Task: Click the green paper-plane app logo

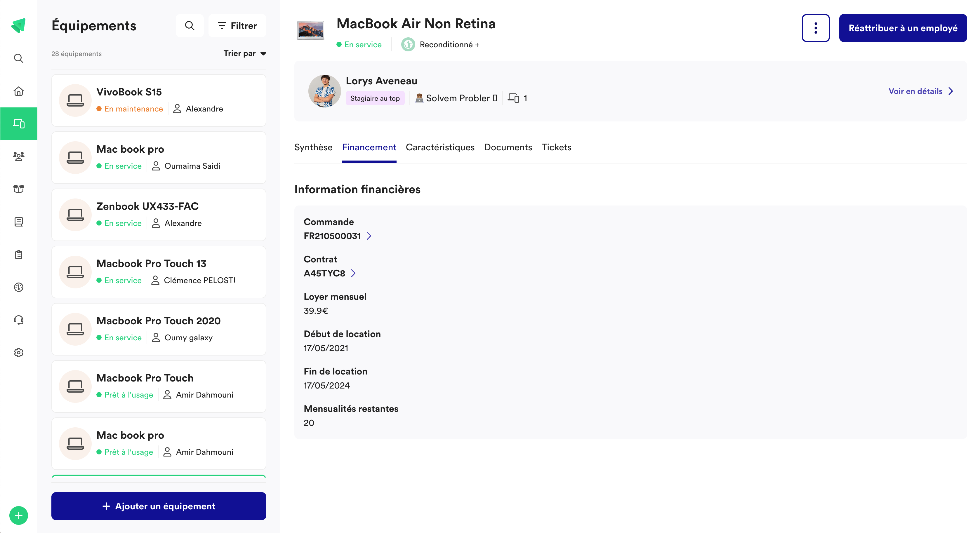Action: click(18, 26)
